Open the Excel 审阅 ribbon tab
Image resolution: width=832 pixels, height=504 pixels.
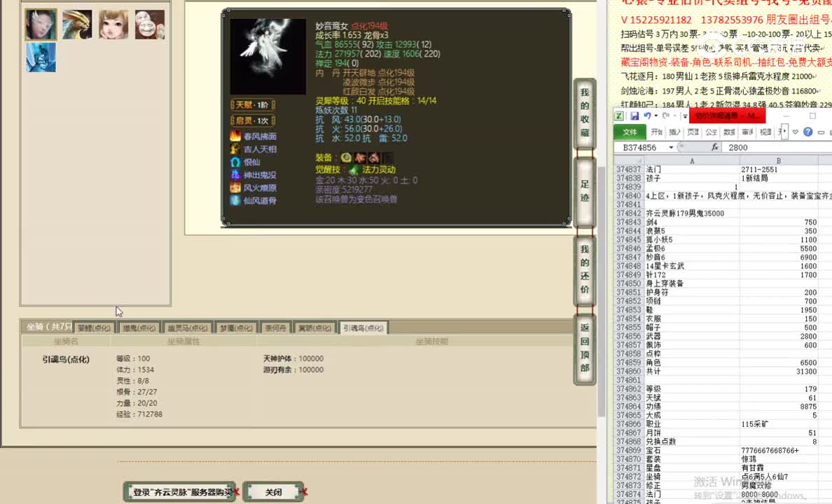click(747, 132)
